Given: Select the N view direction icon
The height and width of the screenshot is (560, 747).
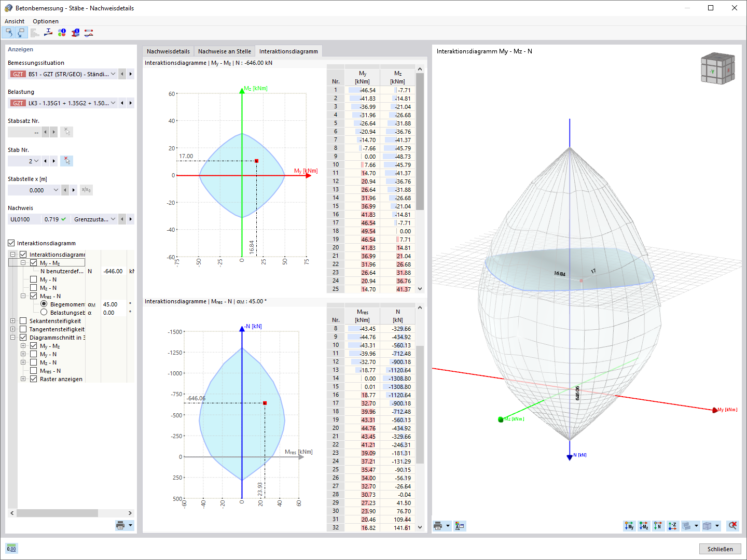Looking at the screenshot, I should point(657,526).
